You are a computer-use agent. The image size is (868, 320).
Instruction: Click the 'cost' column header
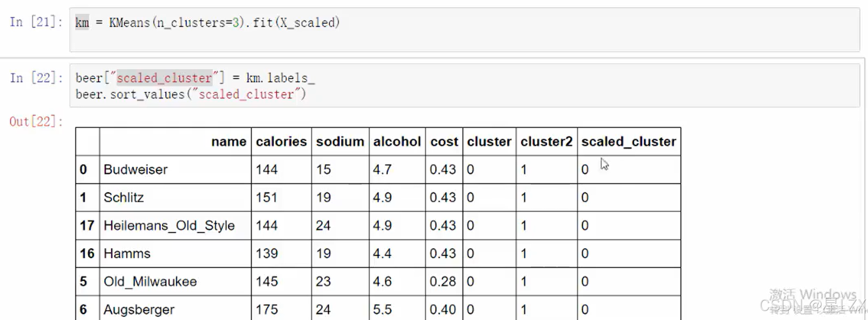[x=444, y=142]
